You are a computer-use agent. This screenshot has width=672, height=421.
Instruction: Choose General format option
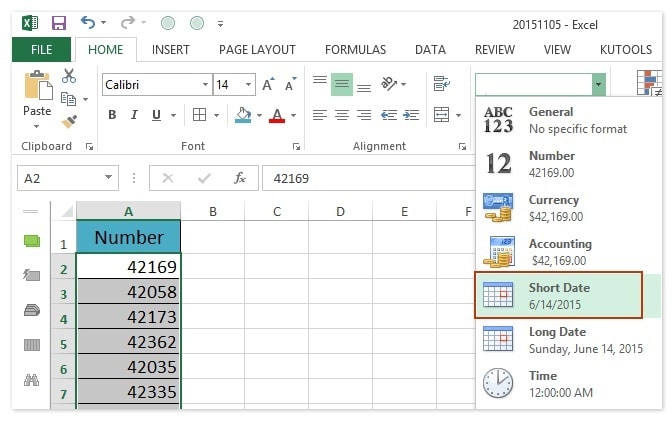(568, 120)
